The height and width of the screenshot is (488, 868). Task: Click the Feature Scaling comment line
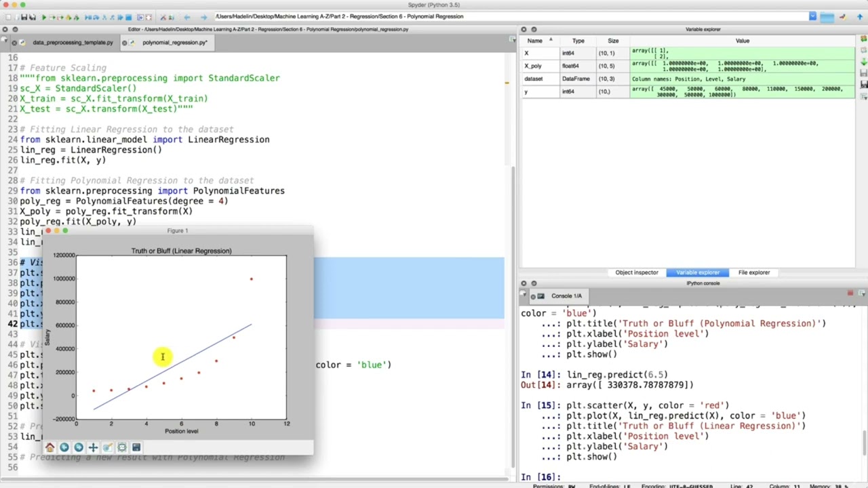coord(63,68)
